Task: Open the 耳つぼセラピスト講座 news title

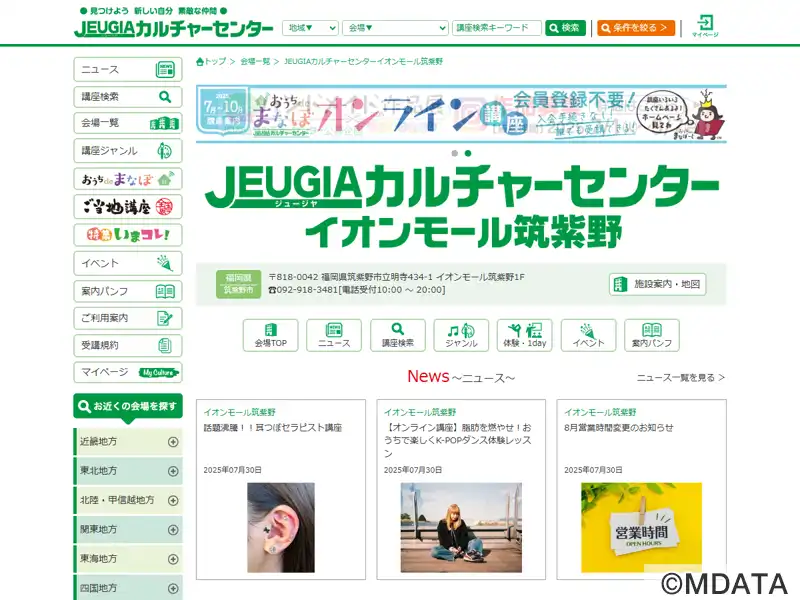Action: pyautogui.click(x=272, y=428)
